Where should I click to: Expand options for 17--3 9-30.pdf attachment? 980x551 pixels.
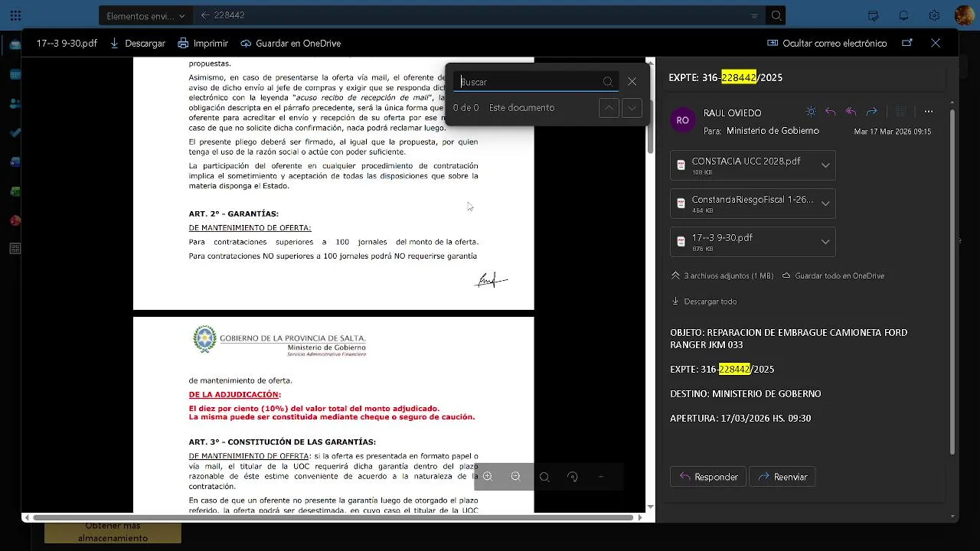[825, 242]
